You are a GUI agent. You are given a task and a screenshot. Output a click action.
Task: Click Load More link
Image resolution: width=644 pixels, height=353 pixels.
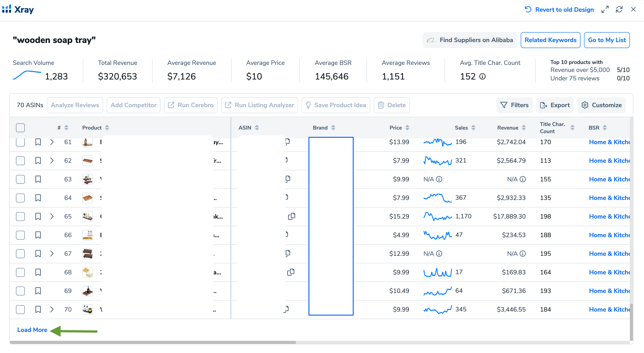coord(32,330)
